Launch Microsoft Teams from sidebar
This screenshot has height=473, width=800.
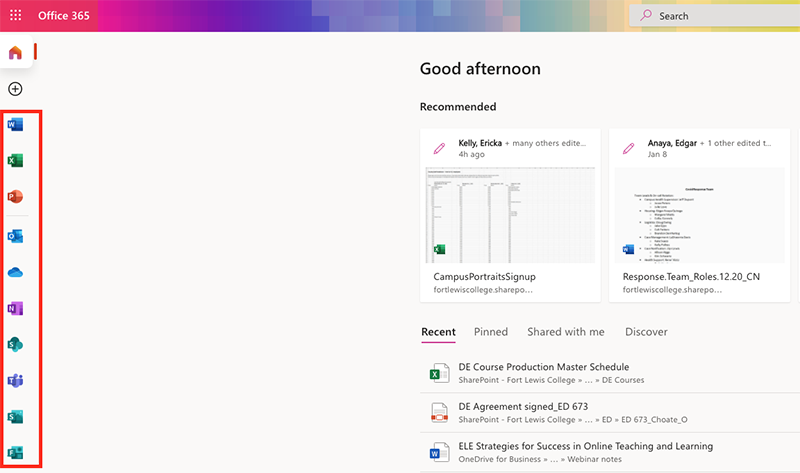pos(15,381)
